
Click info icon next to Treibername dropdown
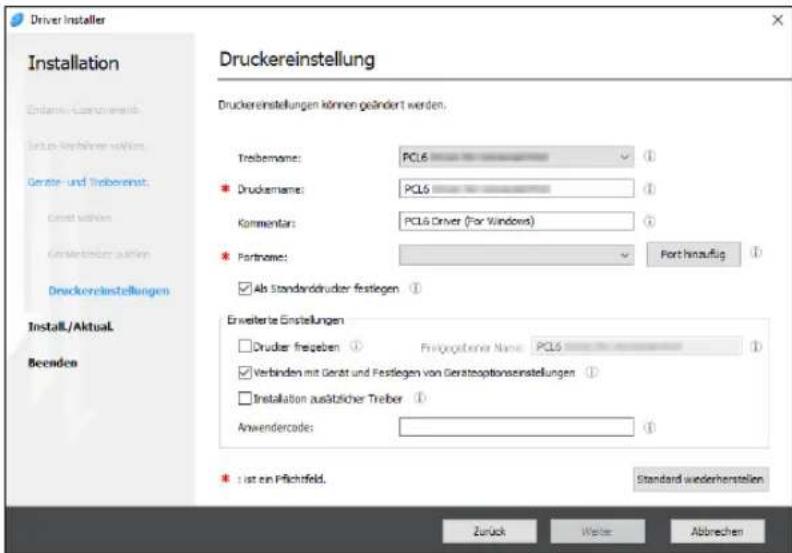tap(650, 156)
